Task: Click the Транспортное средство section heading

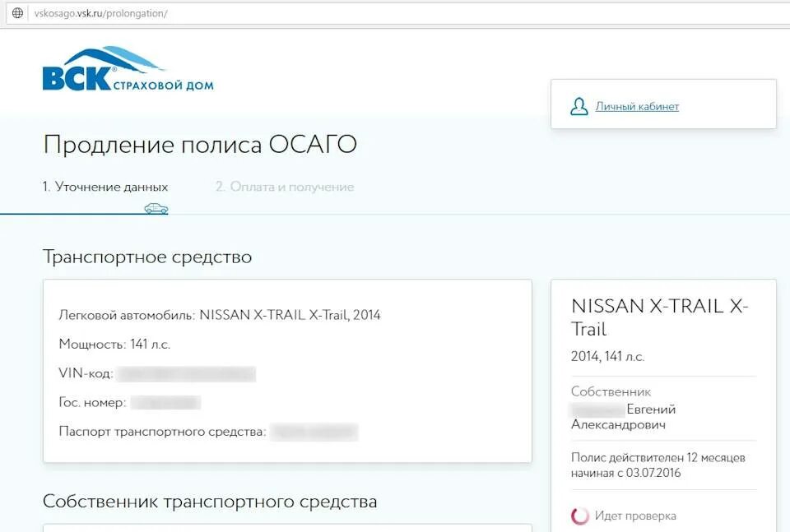Action: click(147, 257)
